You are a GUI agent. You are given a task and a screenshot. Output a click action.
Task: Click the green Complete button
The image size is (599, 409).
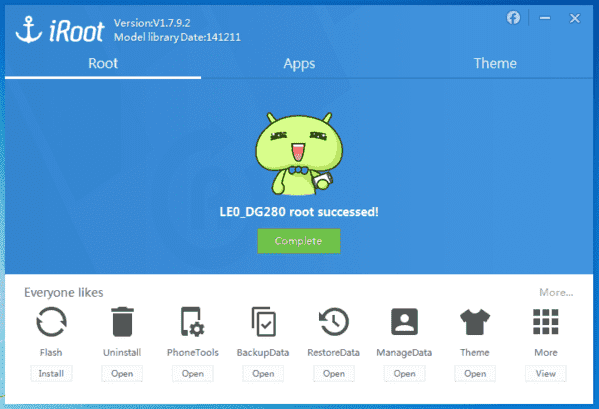point(299,241)
